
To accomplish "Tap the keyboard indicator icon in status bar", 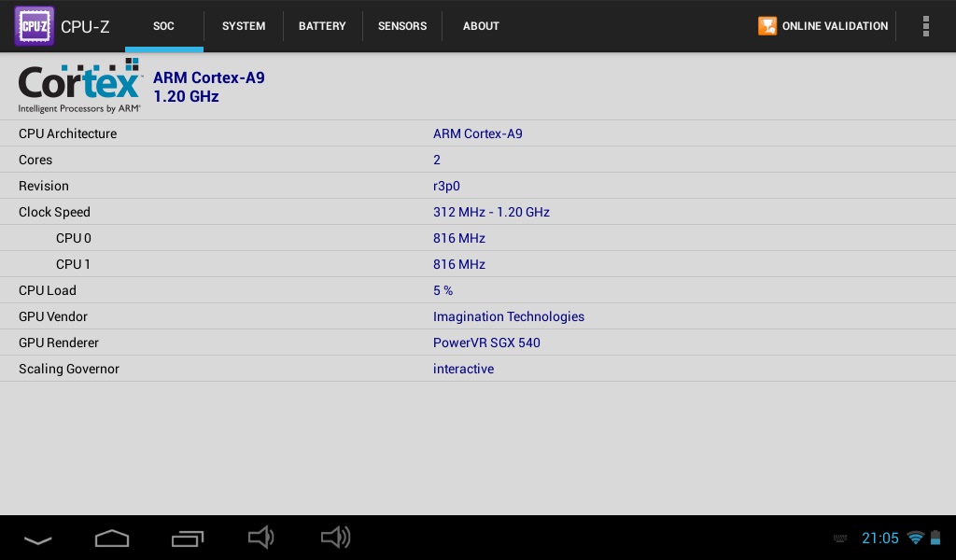I will [840, 538].
